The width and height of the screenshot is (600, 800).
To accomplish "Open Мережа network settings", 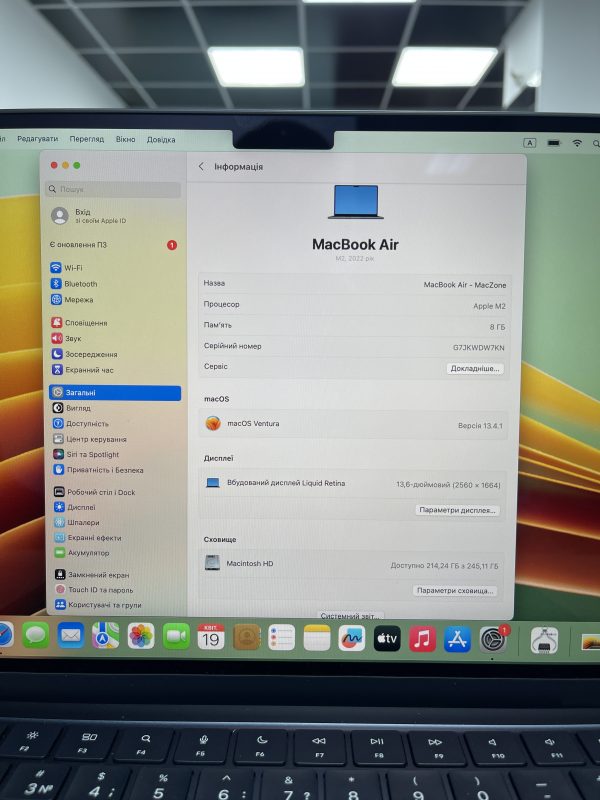I will [72, 299].
